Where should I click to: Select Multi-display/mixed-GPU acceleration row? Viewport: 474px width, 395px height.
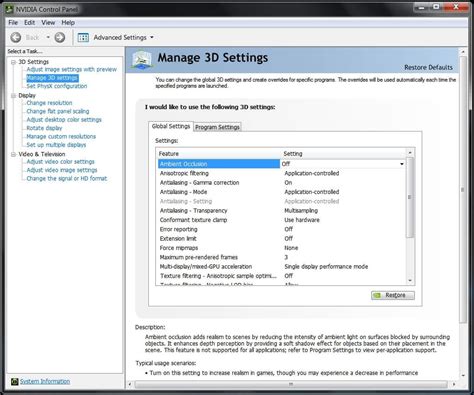click(282, 267)
